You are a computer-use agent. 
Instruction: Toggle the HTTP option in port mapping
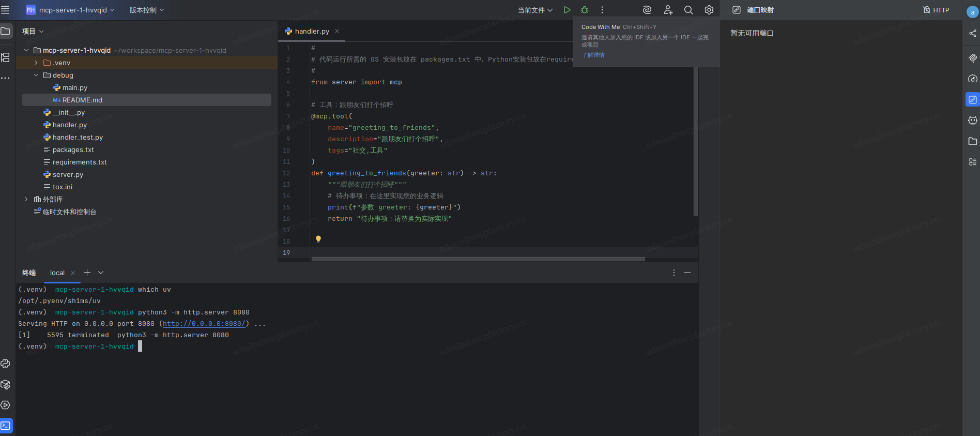point(936,10)
